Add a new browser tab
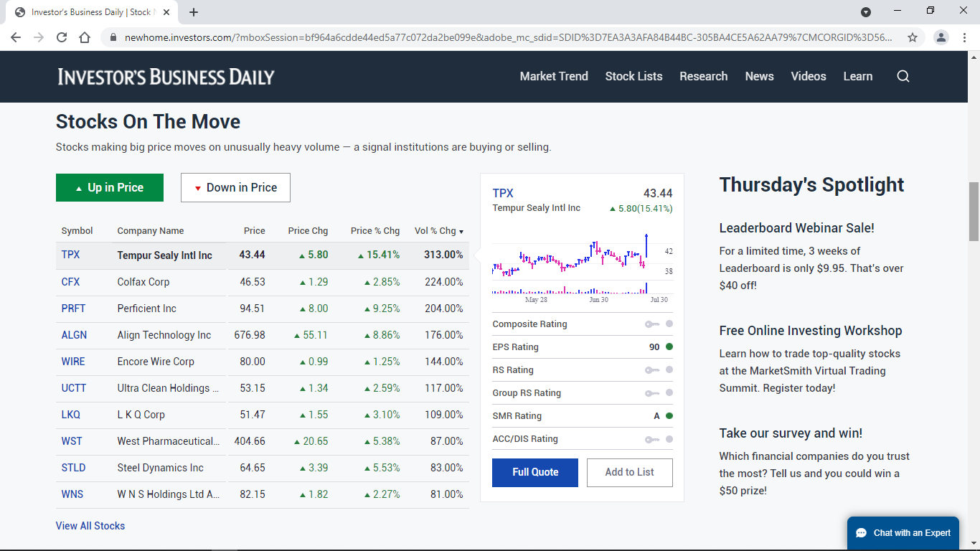 tap(194, 12)
